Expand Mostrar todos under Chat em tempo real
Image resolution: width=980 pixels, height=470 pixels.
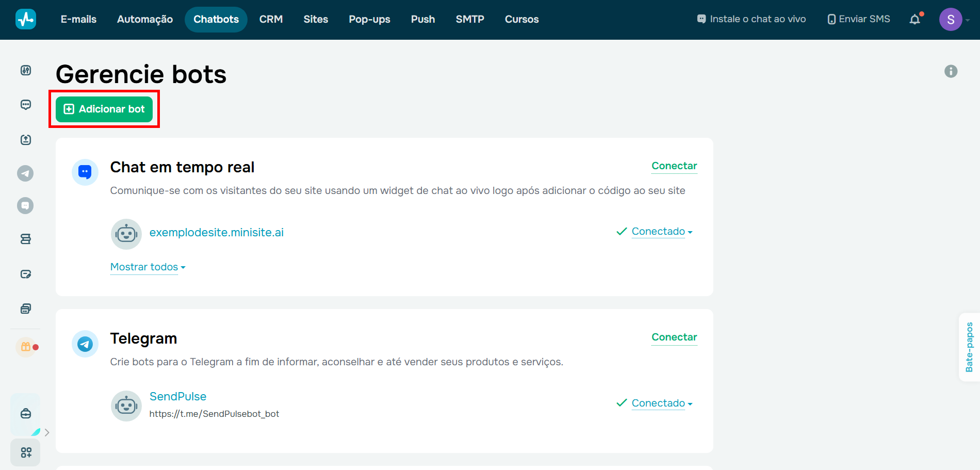148,267
